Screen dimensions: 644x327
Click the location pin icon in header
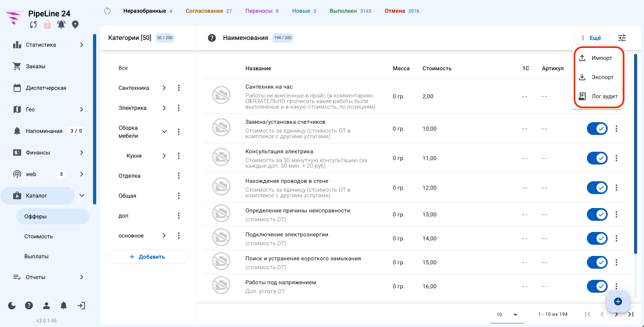click(75, 25)
